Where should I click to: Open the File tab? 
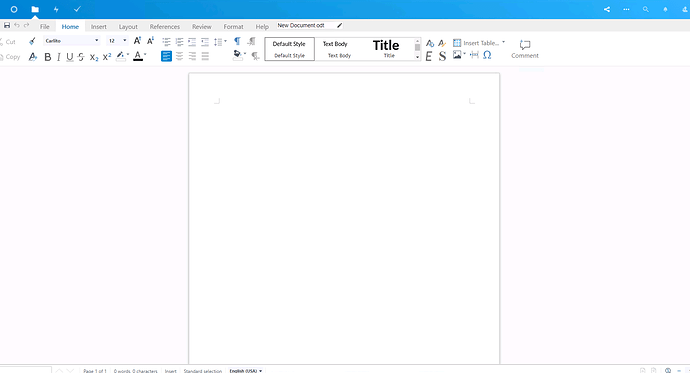(44, 26)
